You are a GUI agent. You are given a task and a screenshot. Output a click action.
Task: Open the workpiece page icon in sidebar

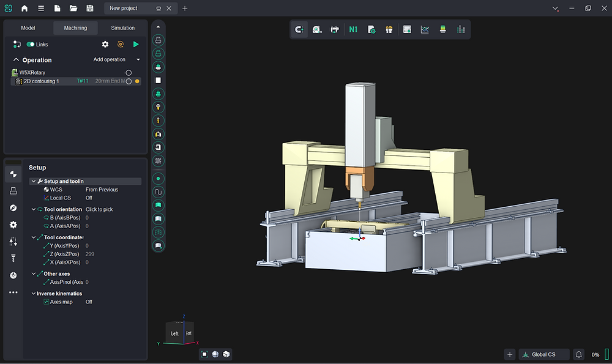click(x=13, y=191)
